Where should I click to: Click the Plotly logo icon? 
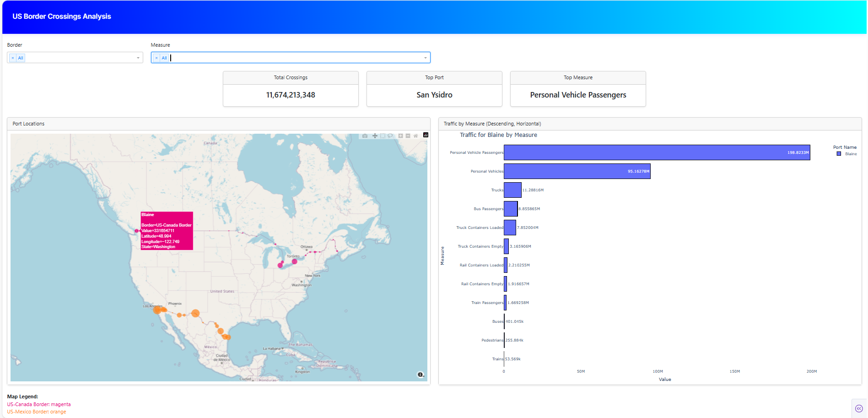coord(426,136)
